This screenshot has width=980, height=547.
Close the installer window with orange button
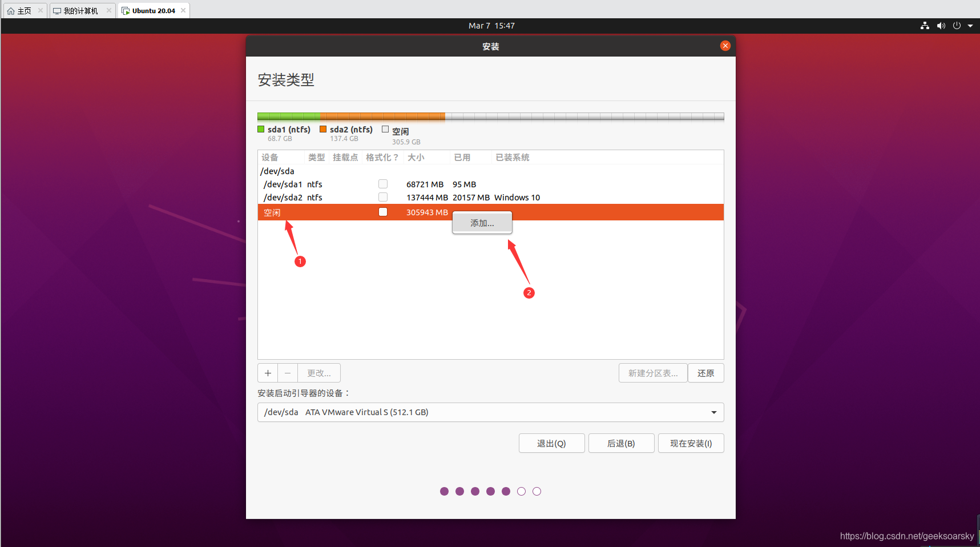pos(725,46)
